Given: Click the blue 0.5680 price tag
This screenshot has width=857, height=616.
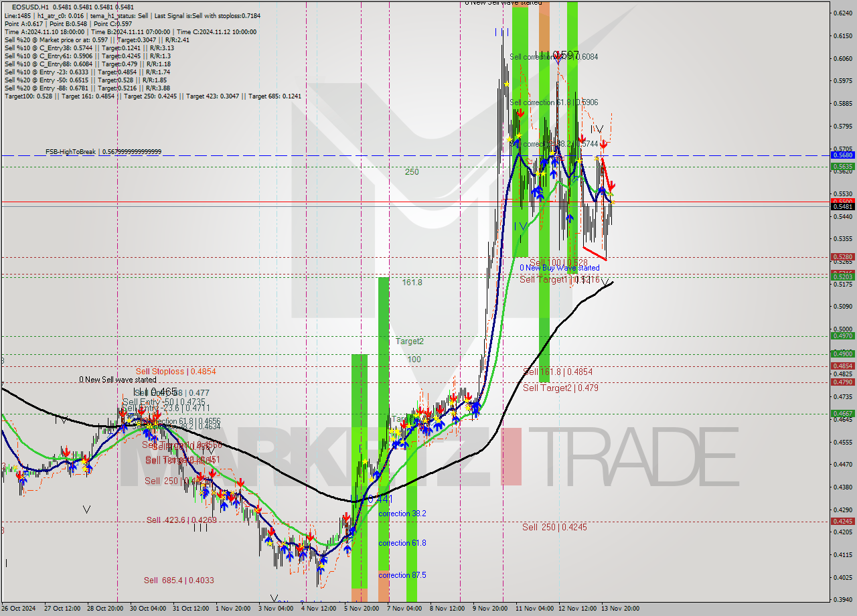Looking at the screenshot, I should (x=842, y=155).
